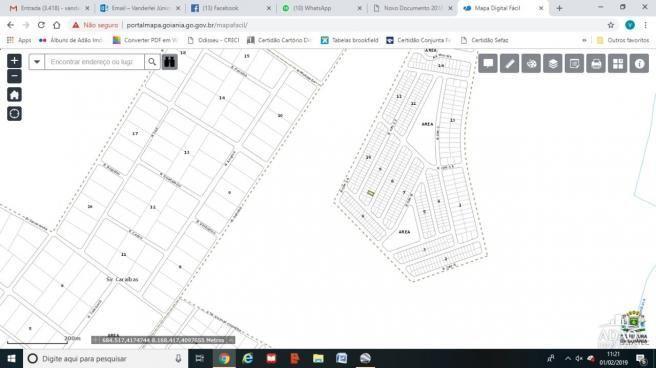Bookmark this page with the star

tap(611, 25)
